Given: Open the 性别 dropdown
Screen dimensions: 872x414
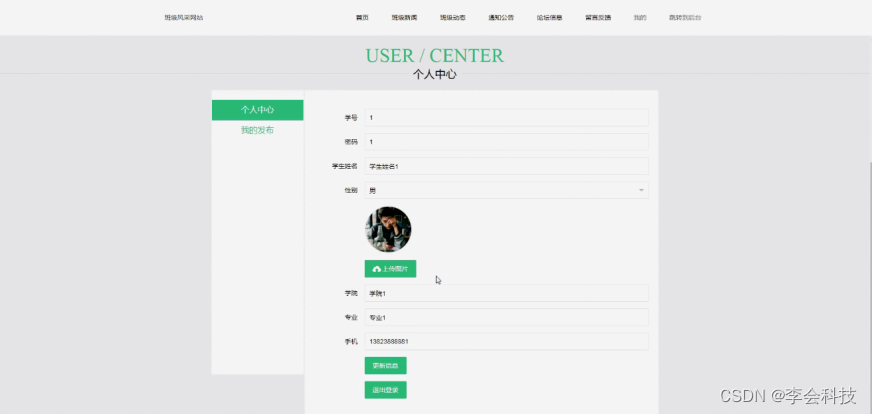Looking at the screenshot, I should pyautogui.click(x=507, y=190).
